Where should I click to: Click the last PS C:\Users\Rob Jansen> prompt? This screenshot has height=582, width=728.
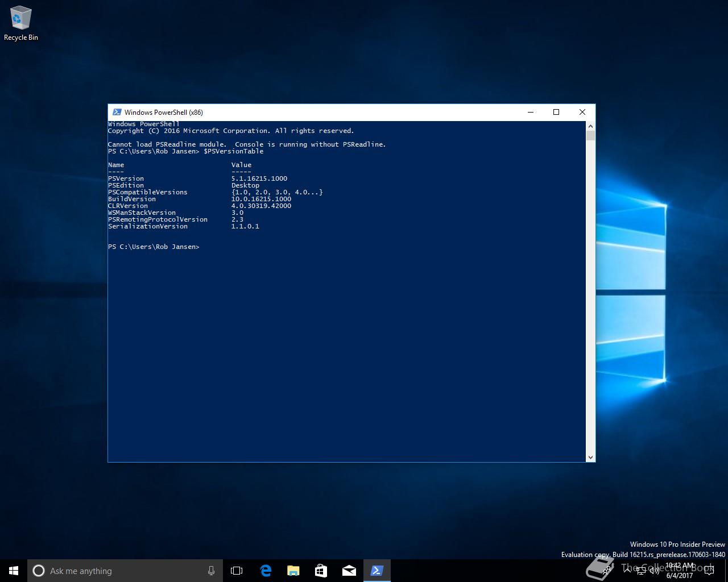tap(154, 247)
